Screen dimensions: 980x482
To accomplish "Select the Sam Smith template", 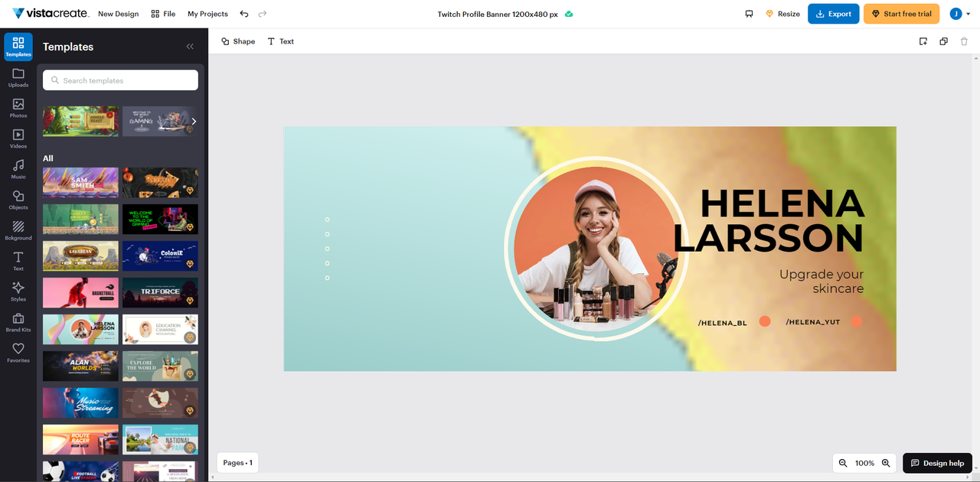I will click(x=80, y=182).
